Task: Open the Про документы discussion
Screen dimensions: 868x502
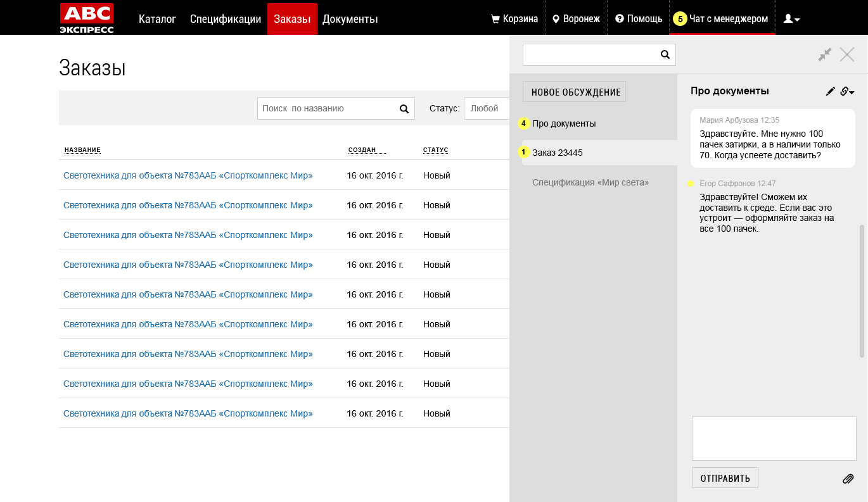Action: [564, 123]
